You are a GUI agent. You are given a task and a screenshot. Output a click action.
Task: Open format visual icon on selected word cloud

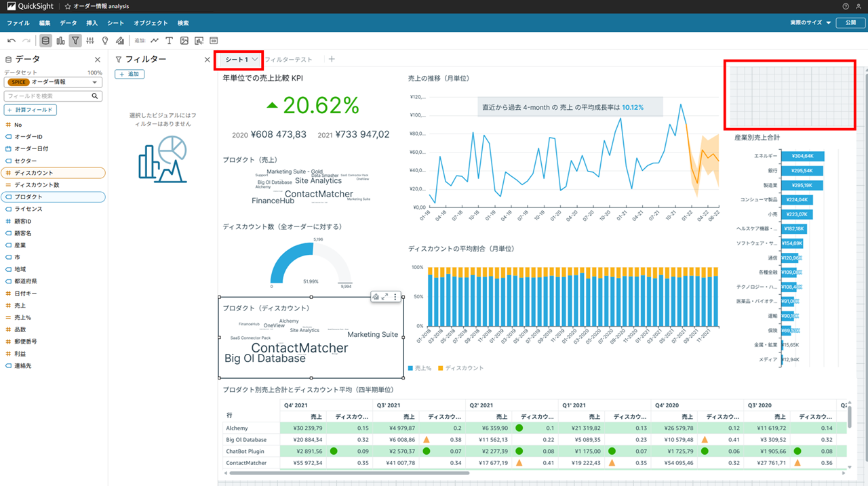[376, 296]
